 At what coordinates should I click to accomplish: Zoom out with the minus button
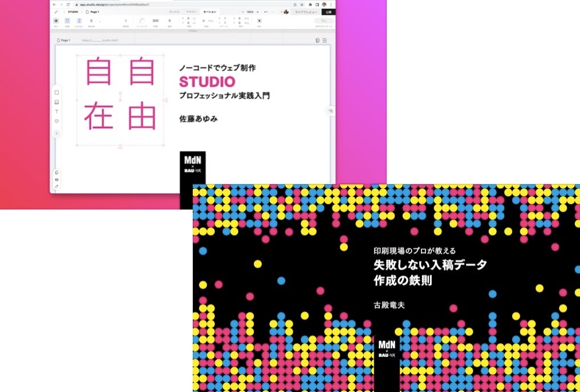click(x=242, y=12)
